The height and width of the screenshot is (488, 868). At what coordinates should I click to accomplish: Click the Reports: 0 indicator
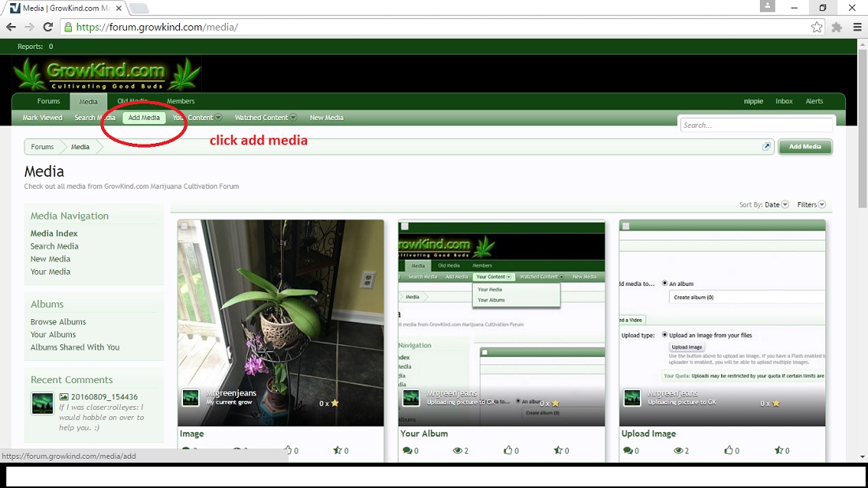(x=35, y=47)
